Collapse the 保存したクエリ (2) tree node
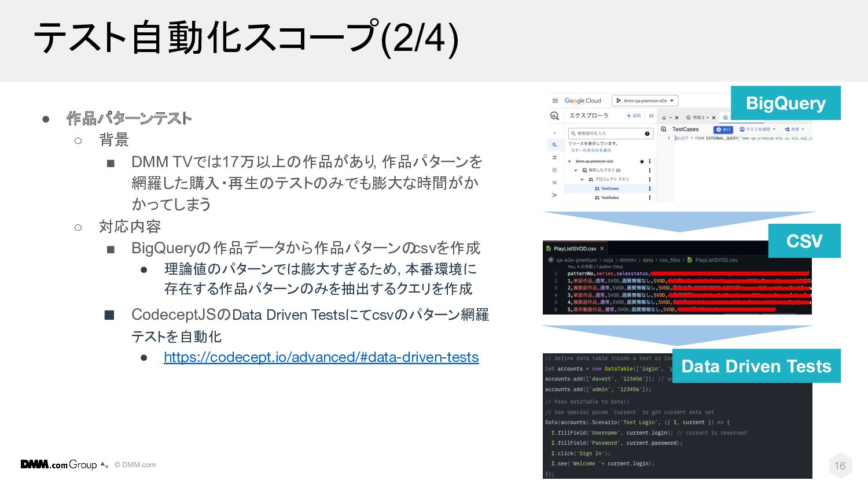868x488 pixels. tap(576, 171)
